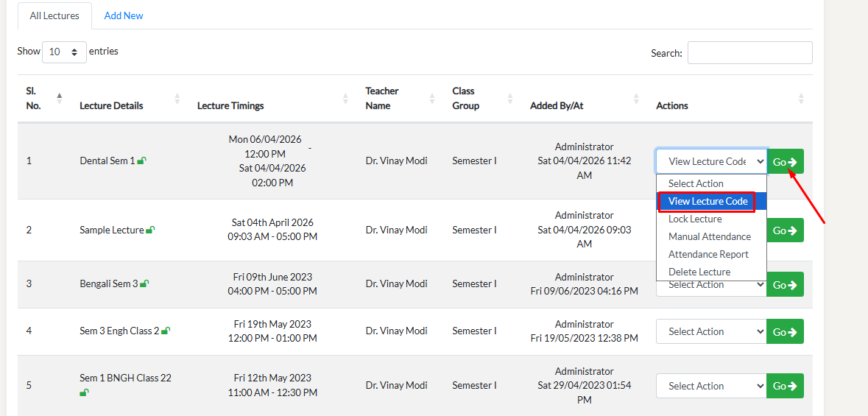The height and width of the screenshot is (416, 868).
Task: Click the unlock icon next to Sample Lecture
Action: tap(150, 230)
